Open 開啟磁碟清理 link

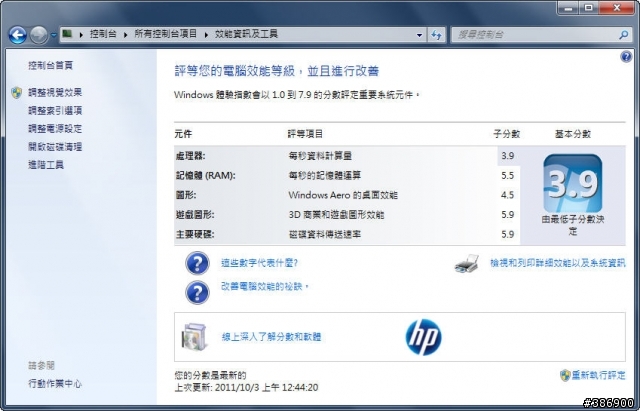point(55,147)
